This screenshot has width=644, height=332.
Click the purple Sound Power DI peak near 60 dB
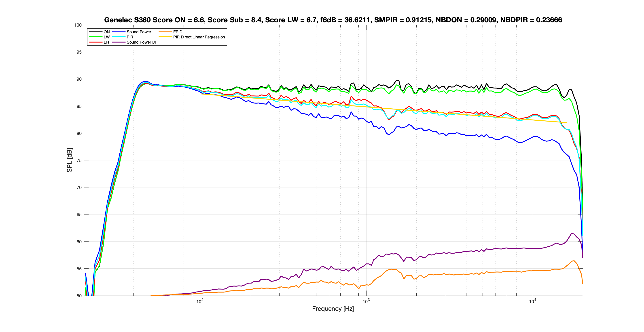coord(572,233)
